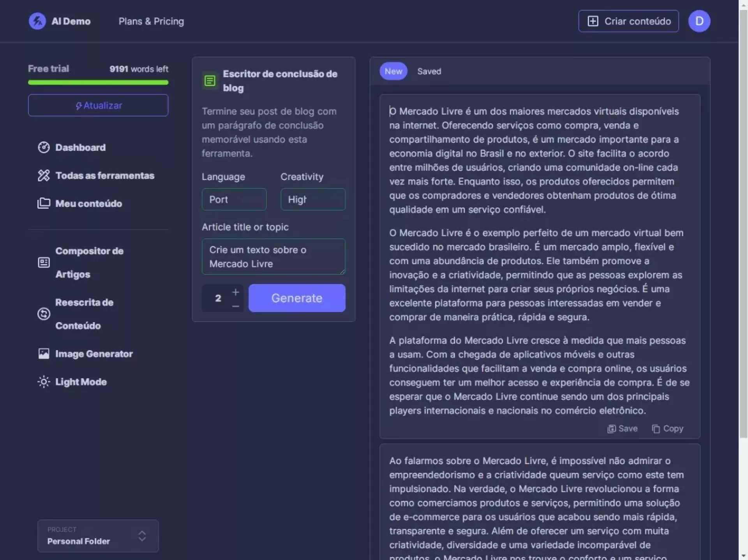Open the Image Generator icon
This screenshot has width=748, height=560.
tap(44, 354)
